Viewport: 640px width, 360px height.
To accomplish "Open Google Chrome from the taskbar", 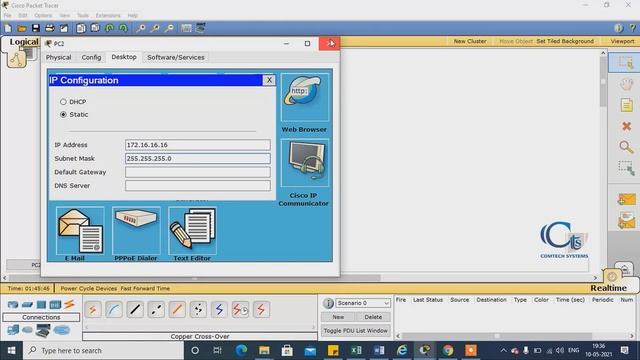I will coord(448,351).
